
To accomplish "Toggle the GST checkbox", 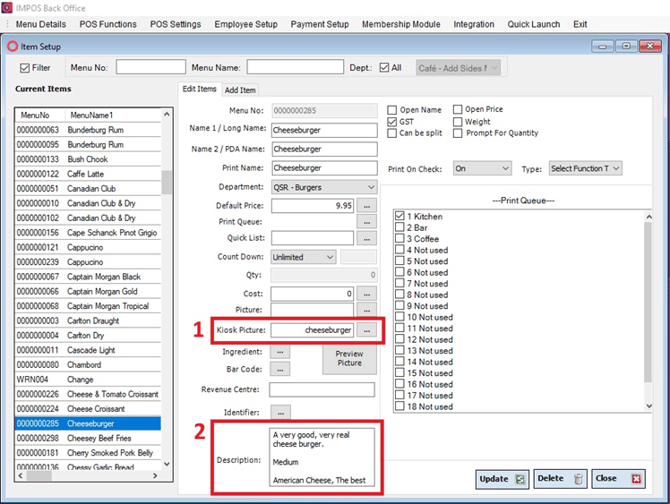I will coord(392,122).
